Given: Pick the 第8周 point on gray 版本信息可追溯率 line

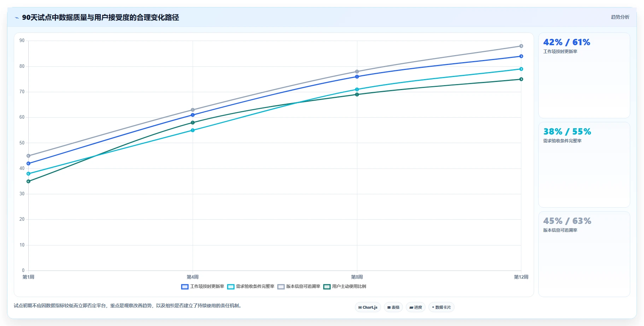Looking at the screenshot, I should pyautogui.click(x=357, y=72).
